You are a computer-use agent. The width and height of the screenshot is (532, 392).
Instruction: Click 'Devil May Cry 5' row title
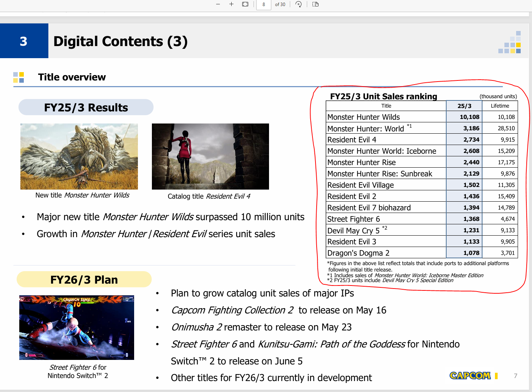(x=353, y=231)
